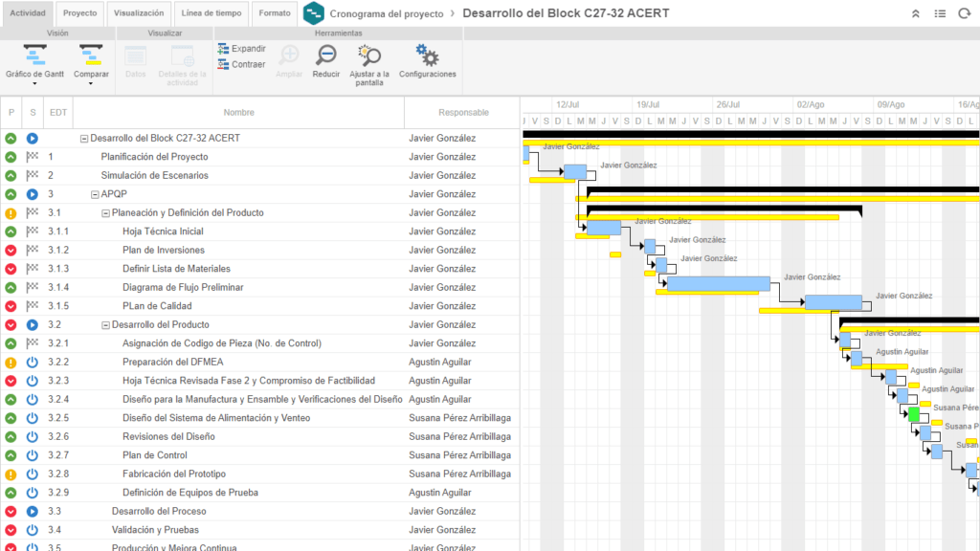The image size is (980, 551).
Task: Collapse the ribbon with double-chevron icon
Action: pyautogui.click(x=915, y=13)
